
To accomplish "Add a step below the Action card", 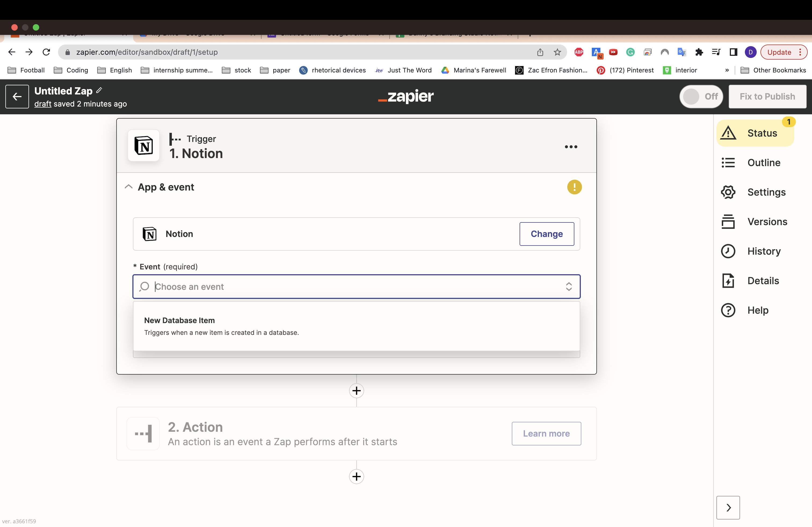I will [357, 477].
